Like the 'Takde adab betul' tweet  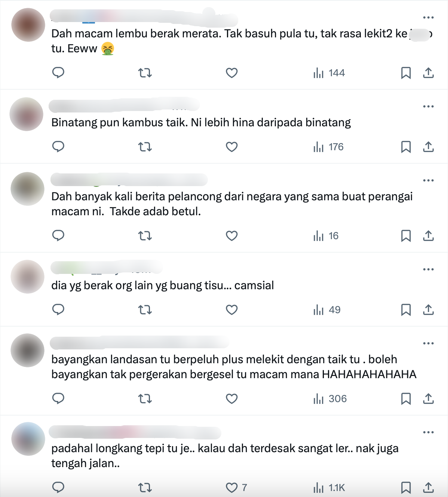[232, 236]
